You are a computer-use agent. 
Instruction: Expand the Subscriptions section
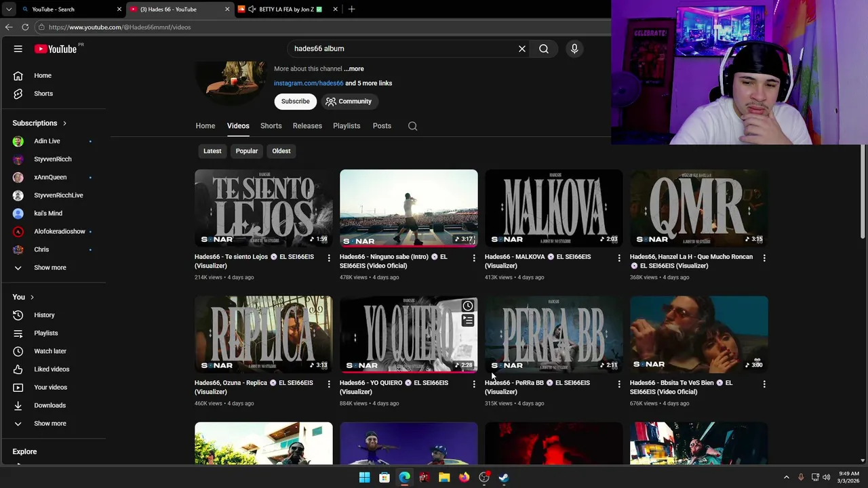point(39,123)
